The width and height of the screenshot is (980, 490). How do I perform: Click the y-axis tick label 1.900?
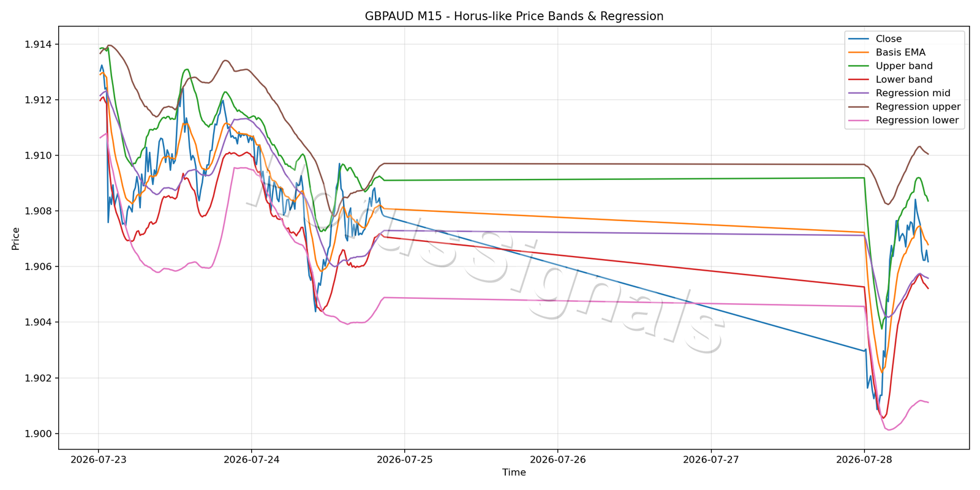38,434
